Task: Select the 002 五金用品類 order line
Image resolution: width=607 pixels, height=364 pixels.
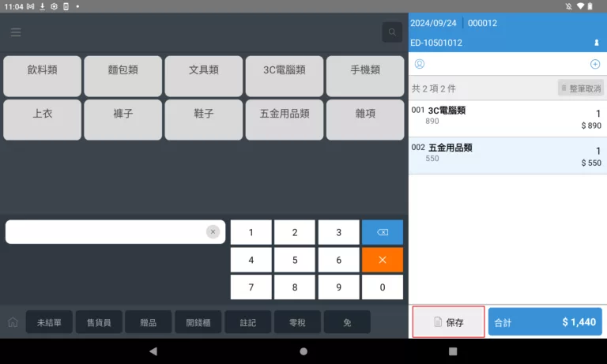Action: pos(507,155)
